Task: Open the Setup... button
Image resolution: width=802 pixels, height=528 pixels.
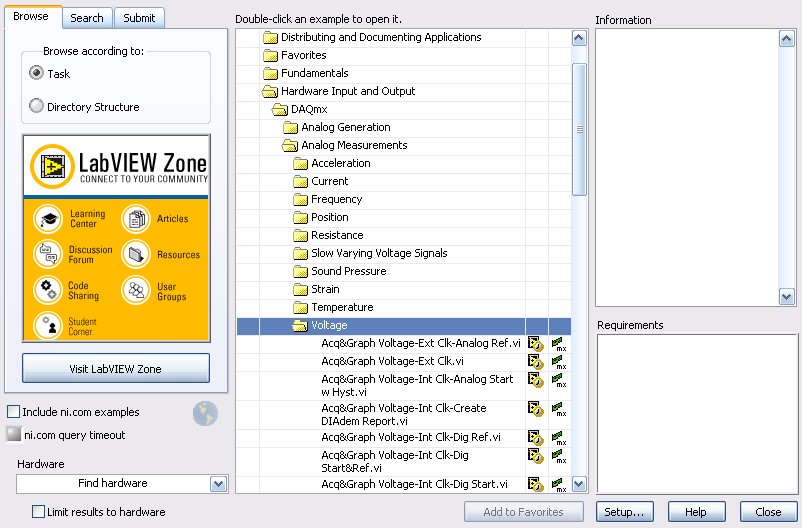Action: click(x=625, y=512)
